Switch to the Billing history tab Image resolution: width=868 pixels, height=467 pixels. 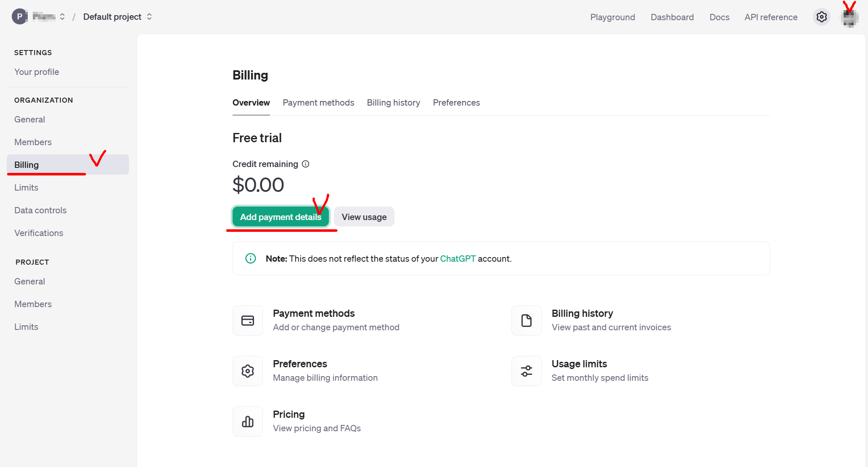[393, 103]
